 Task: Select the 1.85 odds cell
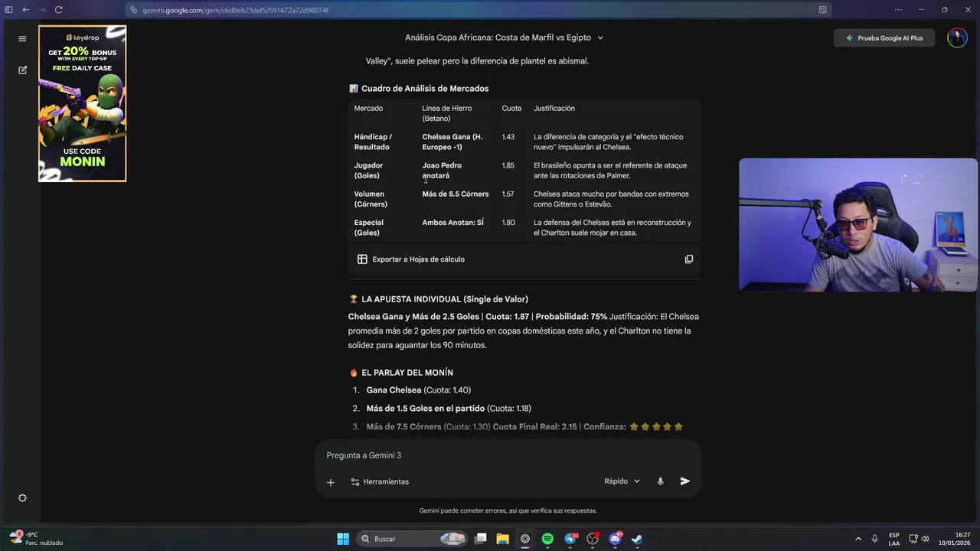(508, 165)
